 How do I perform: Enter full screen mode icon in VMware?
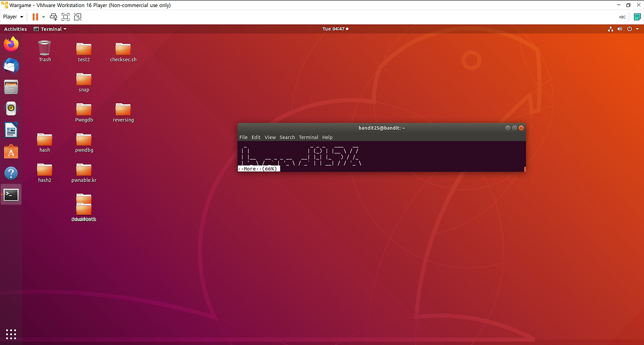click(65, 17)
